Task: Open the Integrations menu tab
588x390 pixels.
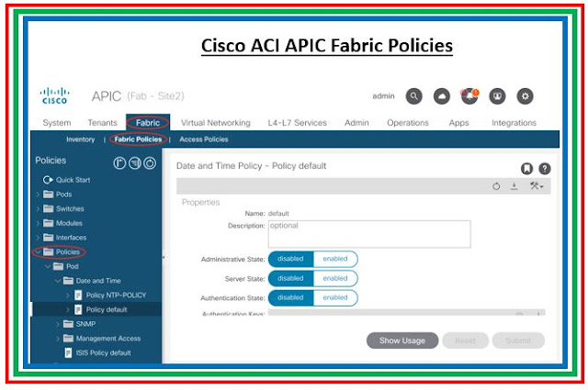Action: pyautogui.click(x=514, y=123)
